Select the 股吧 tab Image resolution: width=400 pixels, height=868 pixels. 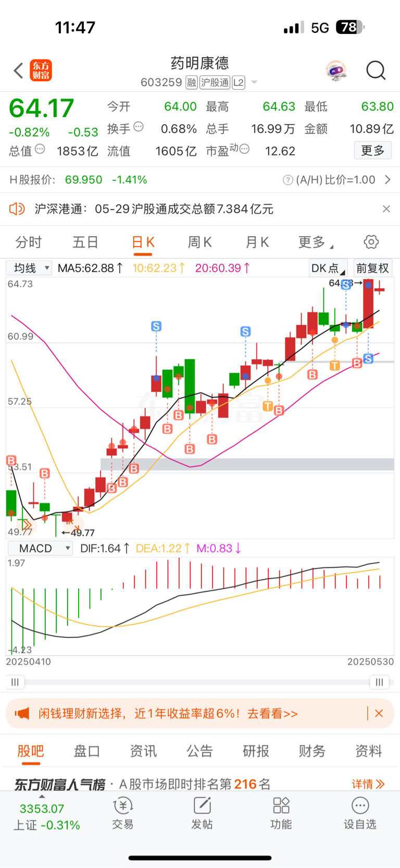pyautogui.click(x=31, y=751)
